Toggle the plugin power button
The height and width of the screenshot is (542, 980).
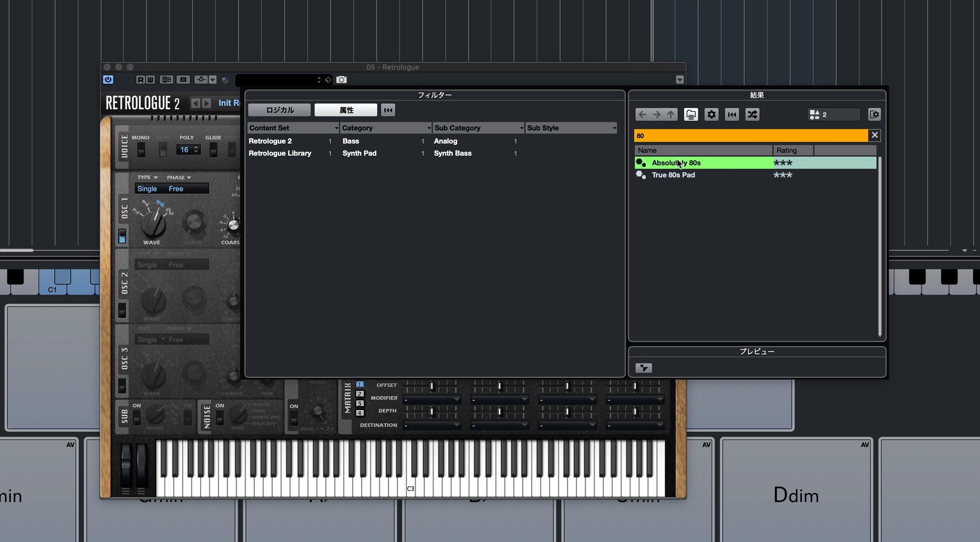108,79
